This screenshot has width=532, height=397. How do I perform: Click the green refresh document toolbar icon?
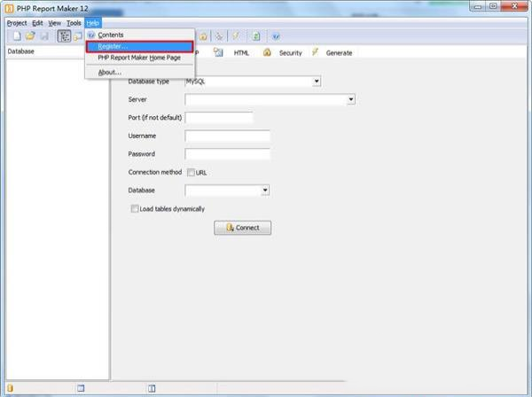tap(256, 36)
